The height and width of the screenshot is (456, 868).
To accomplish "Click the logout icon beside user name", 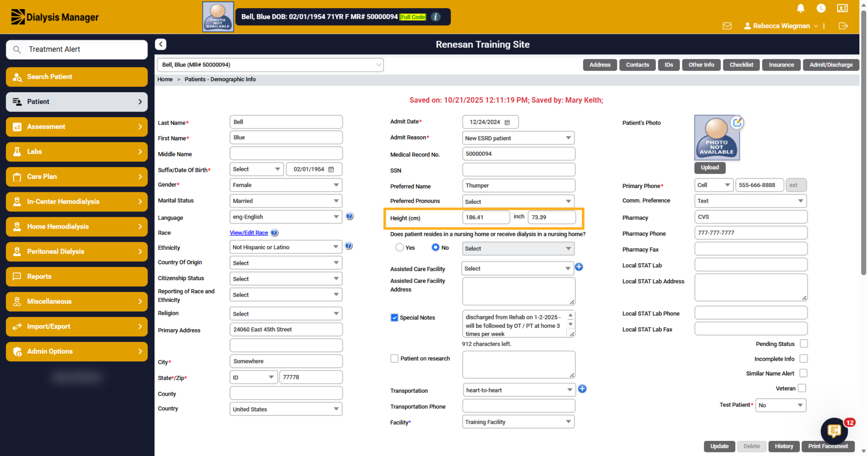I will [843, 26].
